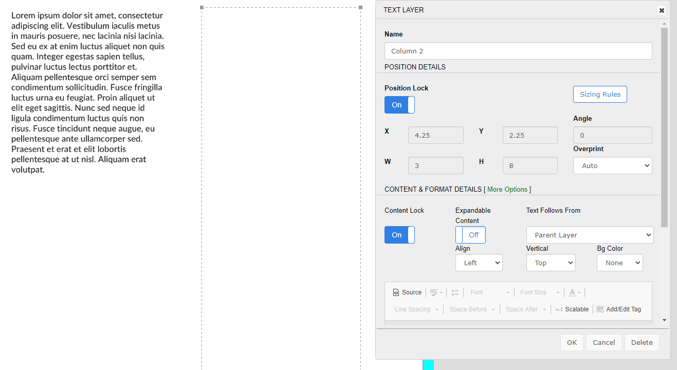The width and height of the screenshot is (677, 370).
Task: Click the scrollbar up arrow in dialog
Action: pyautogui.click(x=664, y=24)
